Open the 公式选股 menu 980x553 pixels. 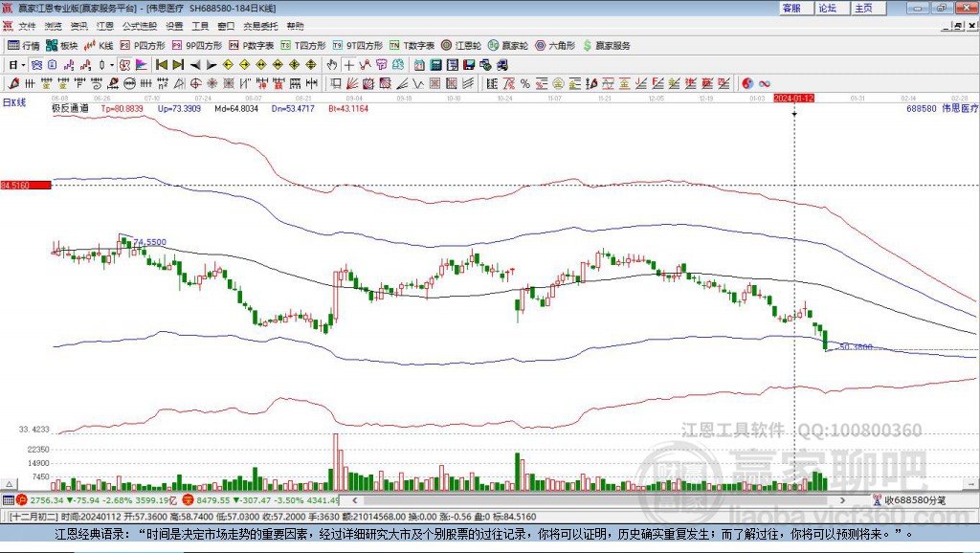tap(140, 26)
